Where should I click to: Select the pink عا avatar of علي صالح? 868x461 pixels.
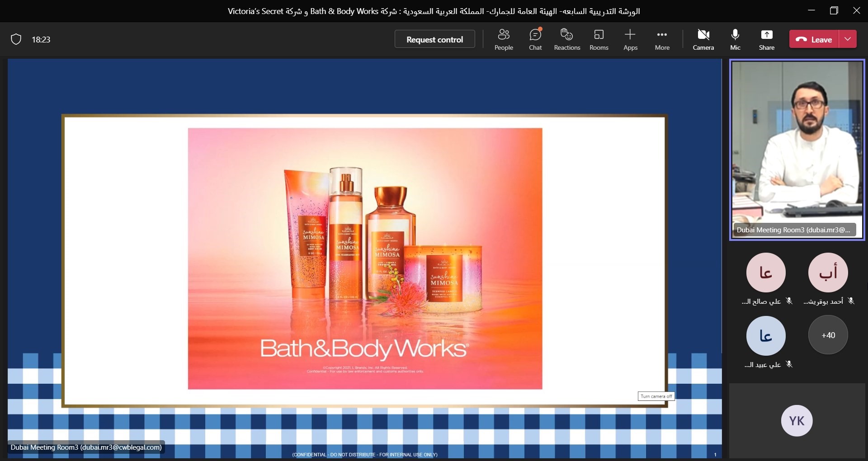pos(766,273)
